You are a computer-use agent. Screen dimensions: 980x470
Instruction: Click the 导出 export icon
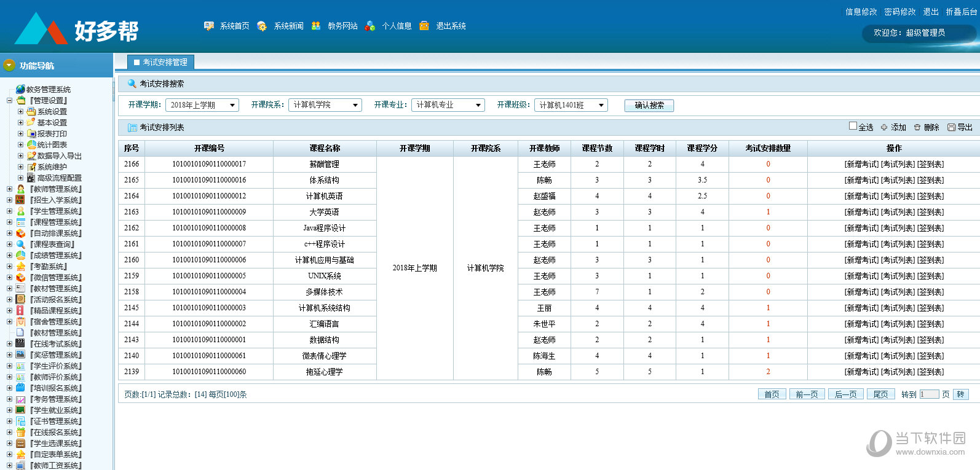[x=951, y=127]
